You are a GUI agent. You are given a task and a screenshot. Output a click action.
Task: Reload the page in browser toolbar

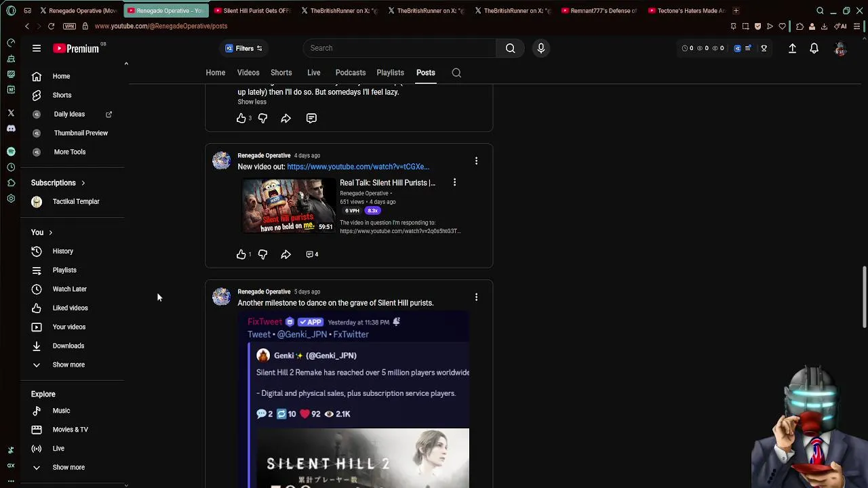tap(51, 26)
